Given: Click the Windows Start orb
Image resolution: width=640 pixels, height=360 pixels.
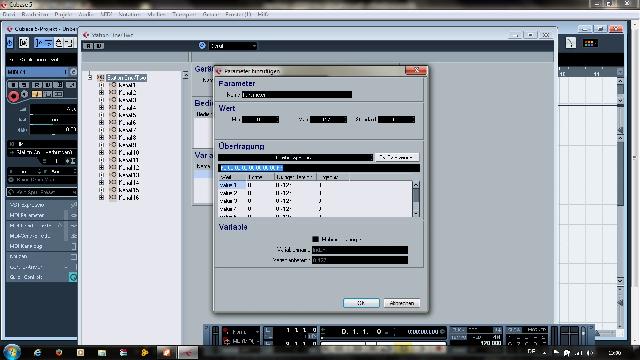Looking at the screenshot, I should click(12, 352).
